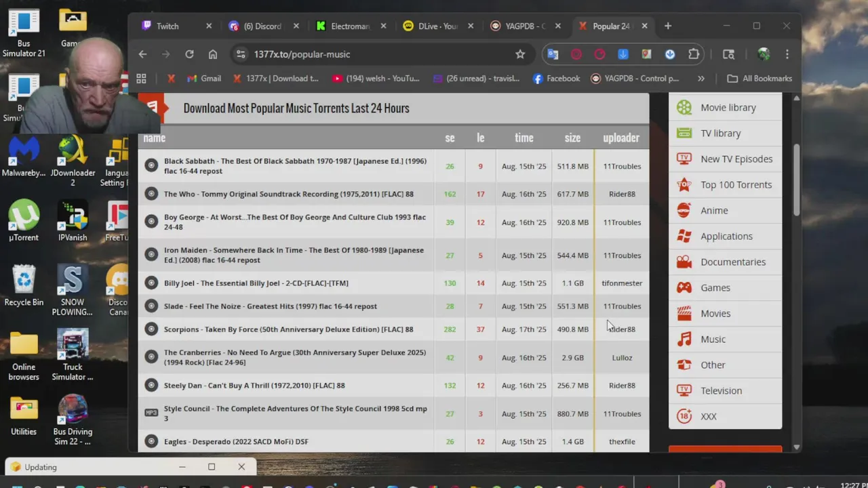Open Eagles - Desperado torrent link
Screen dimensions: 868x488
(x=236, y=441)
